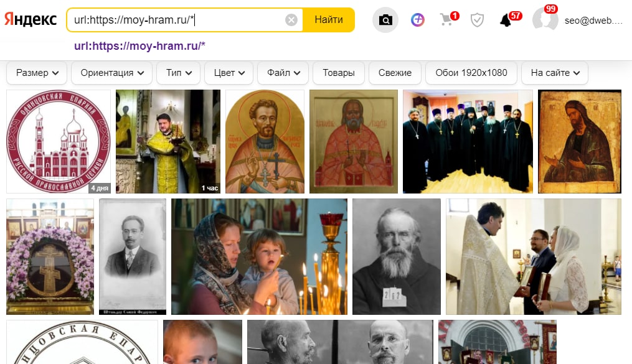Click the red 1 badge on cart
This screenshot has height=364, width=632.
click(455, 16)
